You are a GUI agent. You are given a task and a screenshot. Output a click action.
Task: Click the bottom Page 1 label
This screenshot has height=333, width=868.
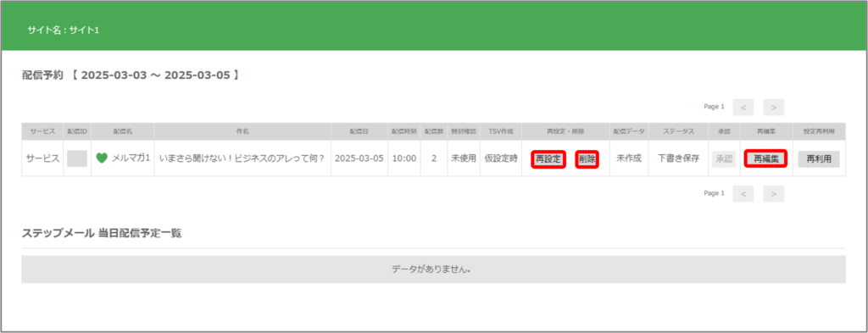pyautogui.click(x=714, y=193)
